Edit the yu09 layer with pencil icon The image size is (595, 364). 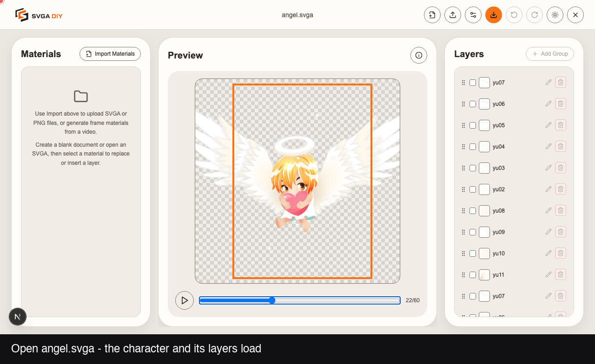[x=549, y=232]
